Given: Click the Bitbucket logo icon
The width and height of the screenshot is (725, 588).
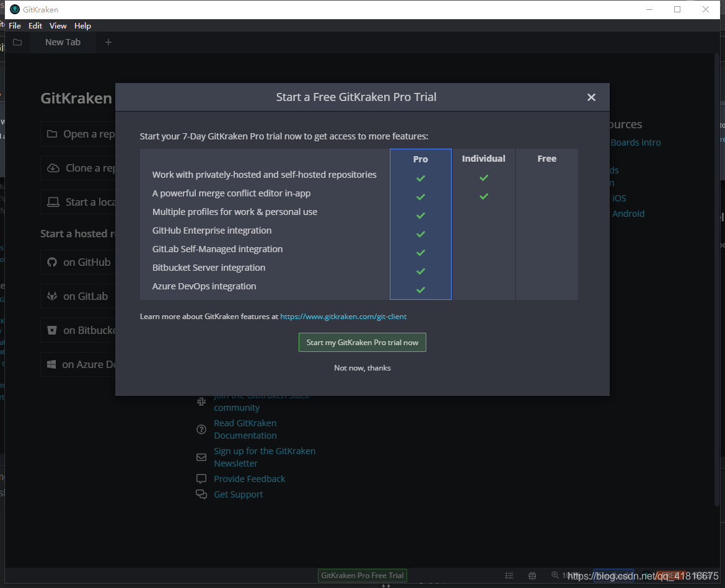Looking at the screenshot, I should click(x=52, y=330).
